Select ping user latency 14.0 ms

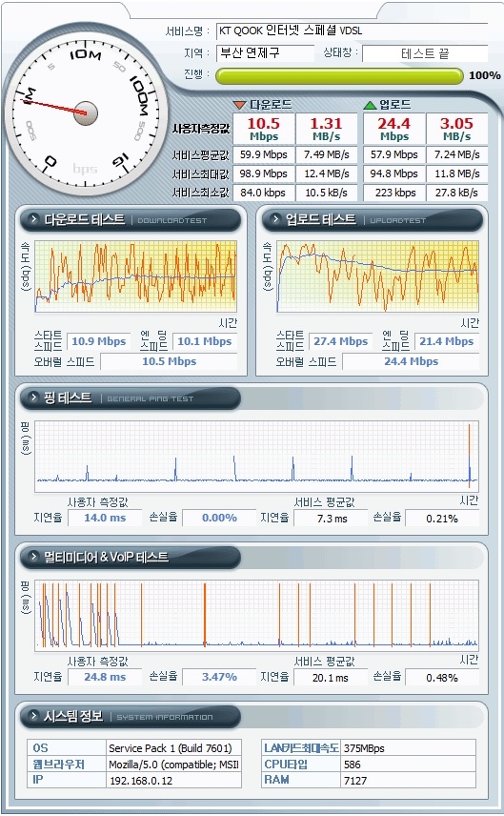(x=105, y=518)
